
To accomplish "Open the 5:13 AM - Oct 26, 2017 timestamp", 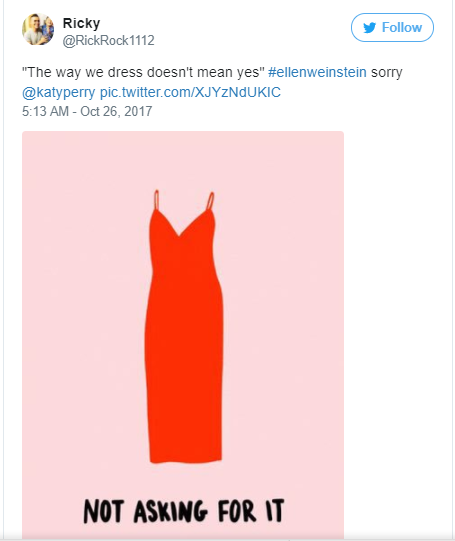I will tap(87, 111).
